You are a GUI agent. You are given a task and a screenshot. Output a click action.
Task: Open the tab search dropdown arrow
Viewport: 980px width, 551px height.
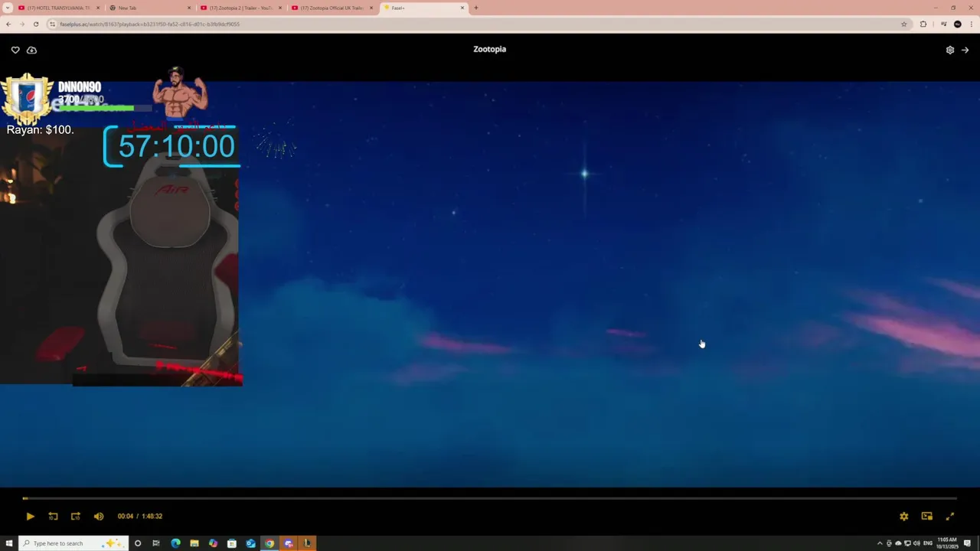pyautogui.click(x=8, y=8)
